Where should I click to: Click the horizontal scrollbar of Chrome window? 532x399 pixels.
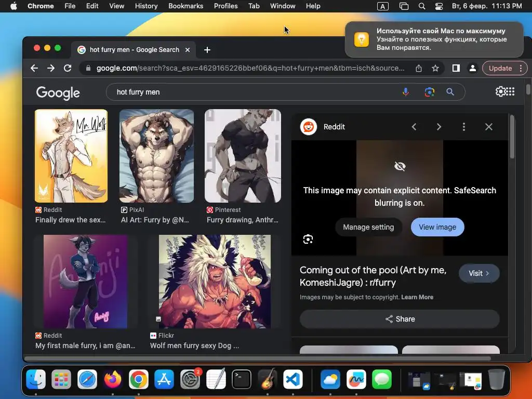pyautogui.click(x=258, y=358)
